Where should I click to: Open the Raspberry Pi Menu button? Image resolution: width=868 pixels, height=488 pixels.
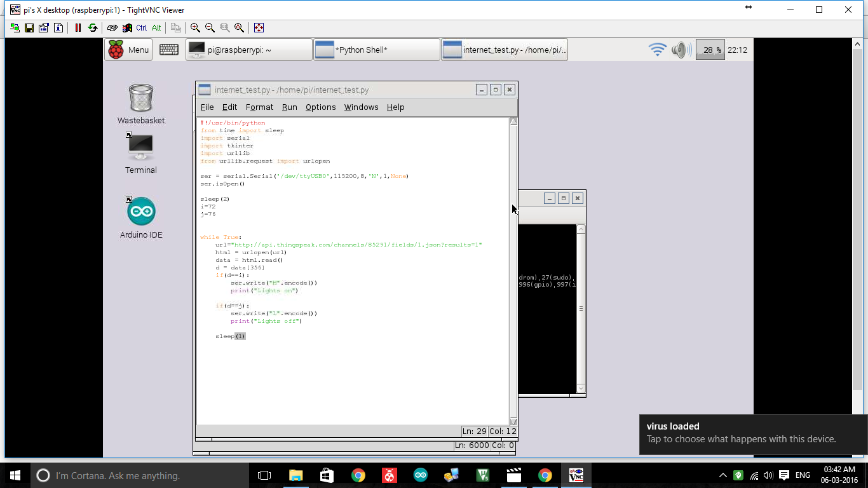click(128, 50)
